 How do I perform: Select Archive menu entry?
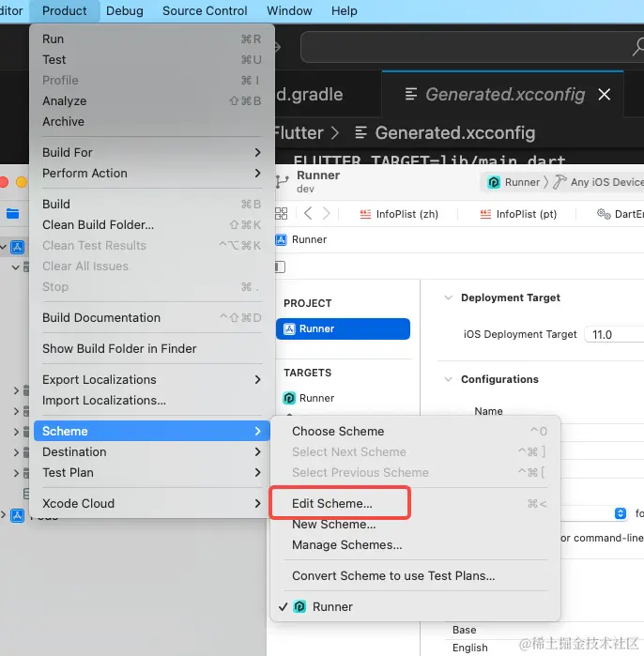152,121
